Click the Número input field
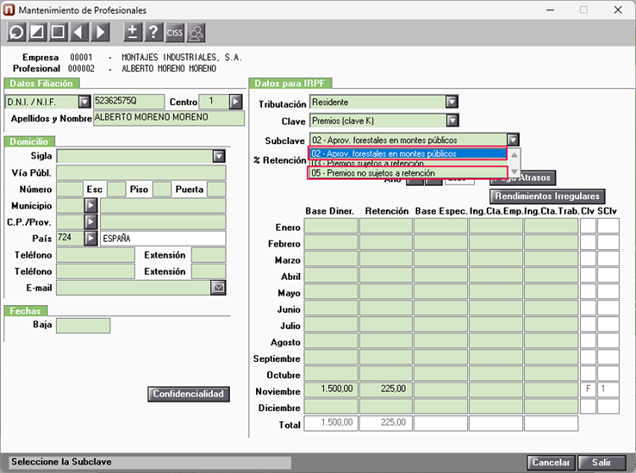 click(x=69, y=189)
